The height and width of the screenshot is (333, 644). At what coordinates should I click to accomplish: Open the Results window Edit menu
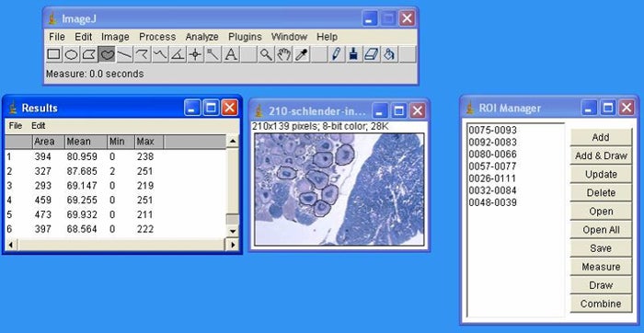pos(39,126)
